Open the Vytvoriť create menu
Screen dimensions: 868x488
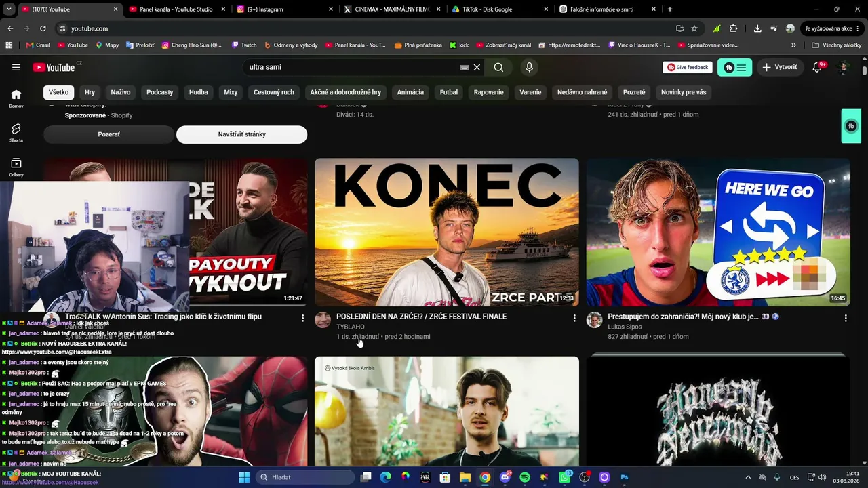coord(780,67)
